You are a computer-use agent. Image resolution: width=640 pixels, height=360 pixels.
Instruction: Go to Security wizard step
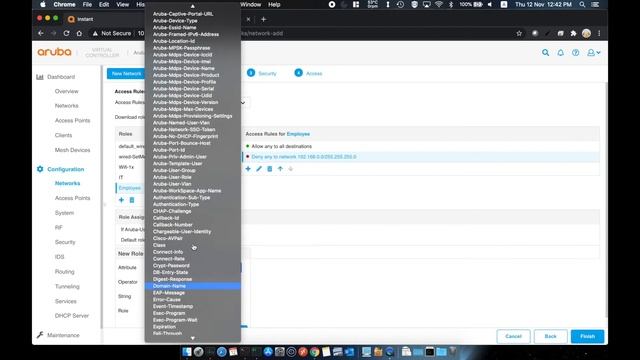click(x=262, y=73)
